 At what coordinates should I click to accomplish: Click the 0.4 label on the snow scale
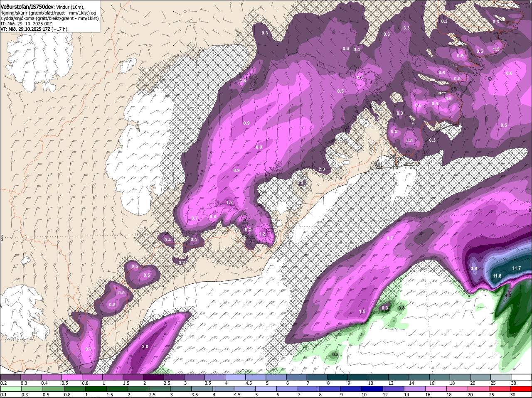(44, 383)
